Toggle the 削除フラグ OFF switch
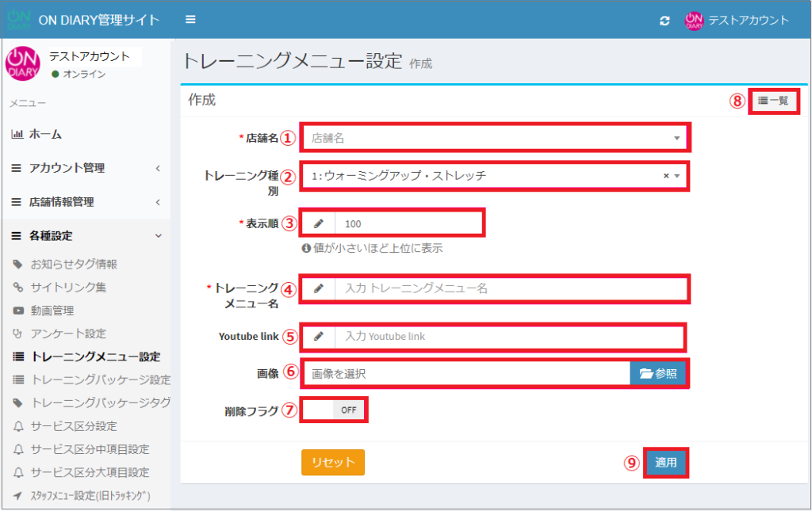The width and height of the screenshot is (812, 511). coord(335,410)
